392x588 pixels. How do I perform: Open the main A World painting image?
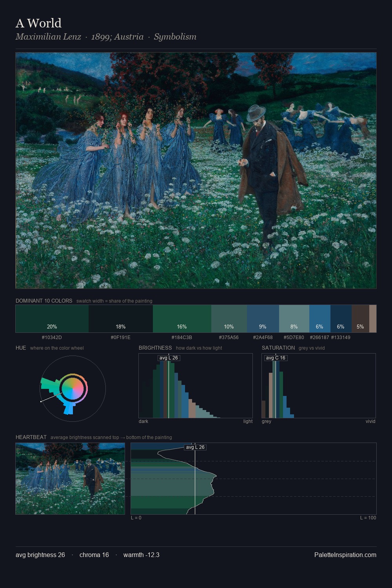tap(196, 171)
